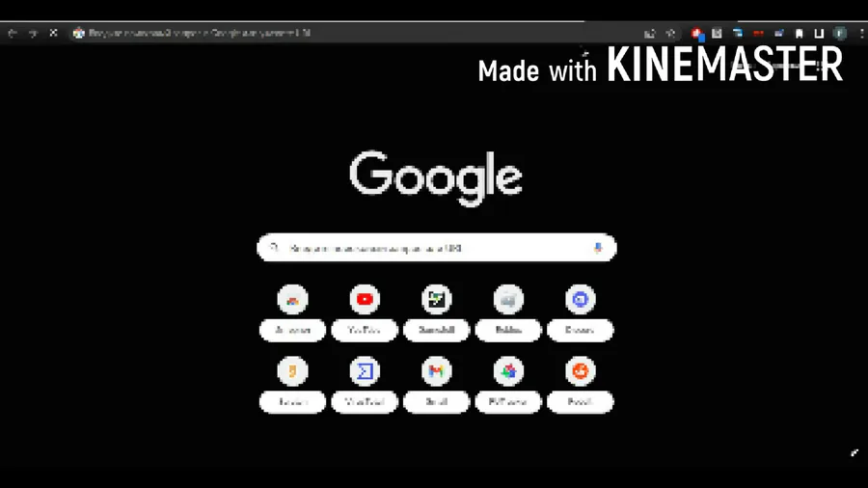Focus the browser address bar text
The image size is (868, 488).
pyautogui.click(x=200, y=33)
